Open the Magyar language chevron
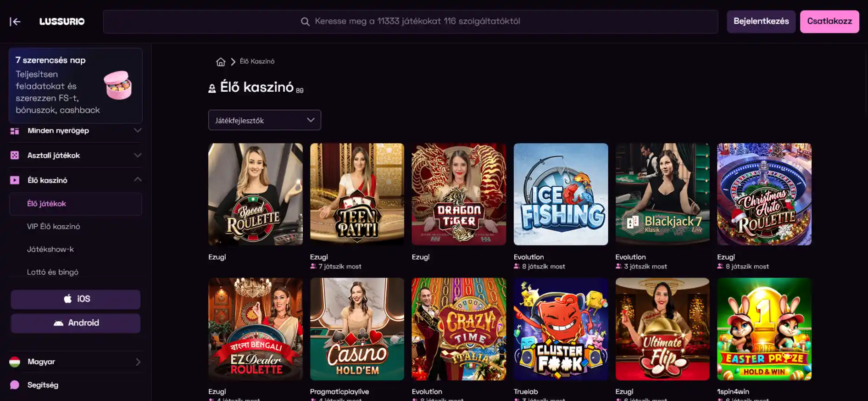868x401 pixels. pyautogui.click(x=138, y=362)
